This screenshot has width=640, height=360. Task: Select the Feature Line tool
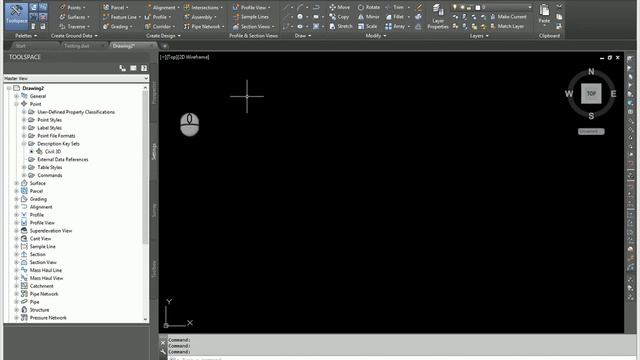point(121,17)
